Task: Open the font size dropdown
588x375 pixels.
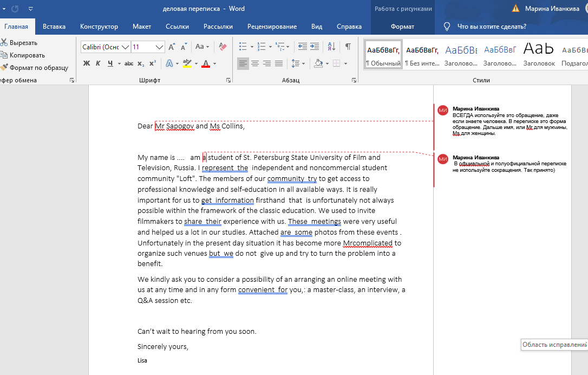Action: point(159,47)
